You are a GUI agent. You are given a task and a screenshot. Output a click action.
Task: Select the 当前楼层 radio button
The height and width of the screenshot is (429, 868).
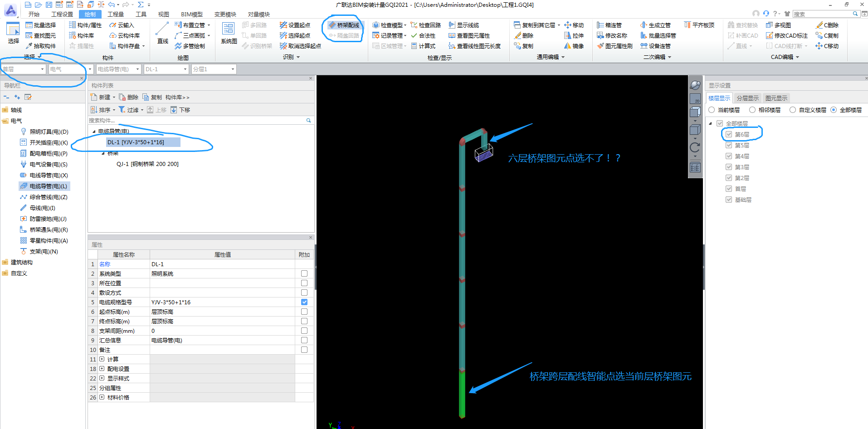tap(712, 110)
